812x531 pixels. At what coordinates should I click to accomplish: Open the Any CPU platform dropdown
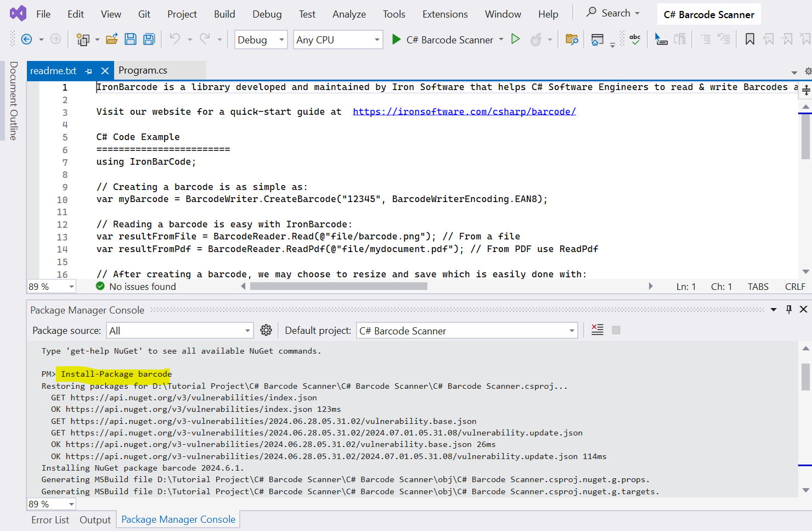click(338, 40)
